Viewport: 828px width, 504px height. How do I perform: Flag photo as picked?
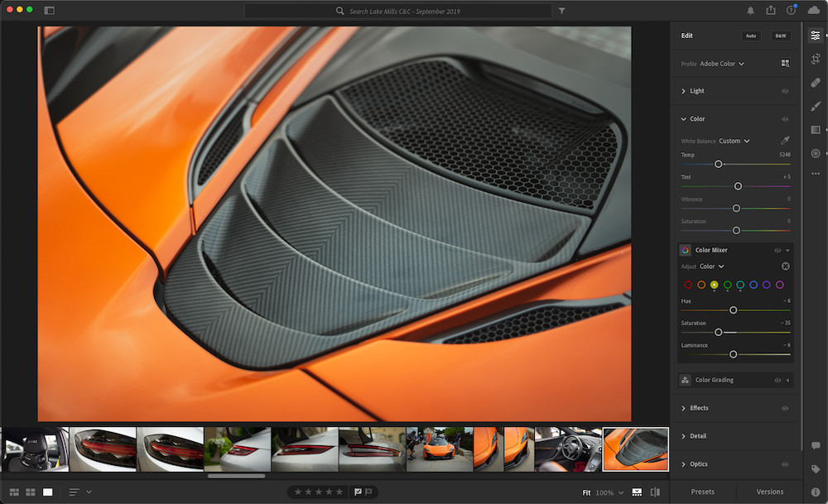pyautogui.click(x=358, y=492)
